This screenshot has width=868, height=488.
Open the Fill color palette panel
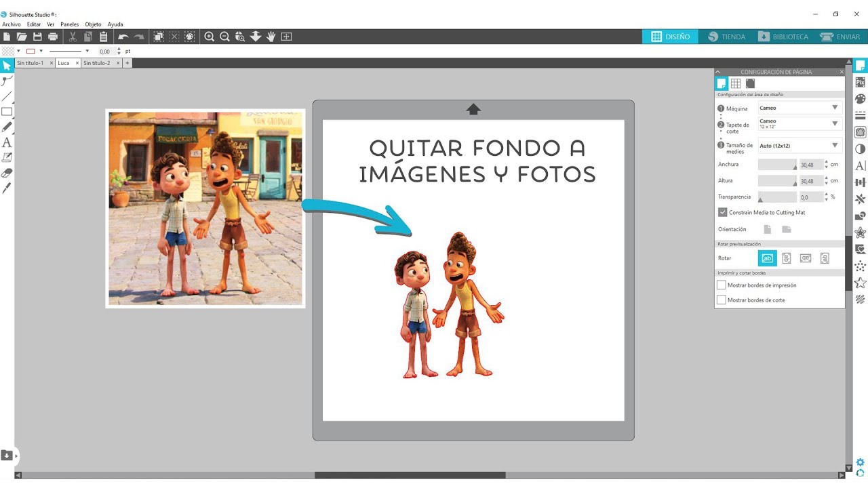click(860, 99)
